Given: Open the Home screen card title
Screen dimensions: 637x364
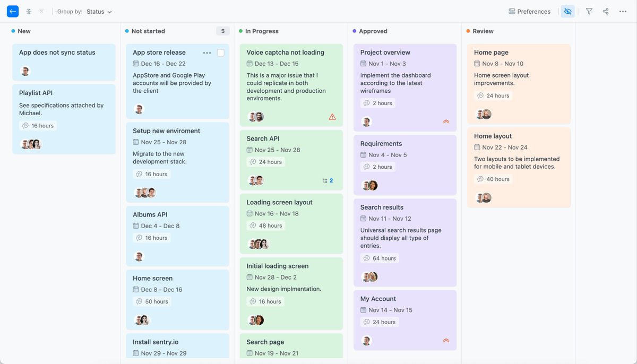Looking at the screenshot, I should tap(152, 279).
